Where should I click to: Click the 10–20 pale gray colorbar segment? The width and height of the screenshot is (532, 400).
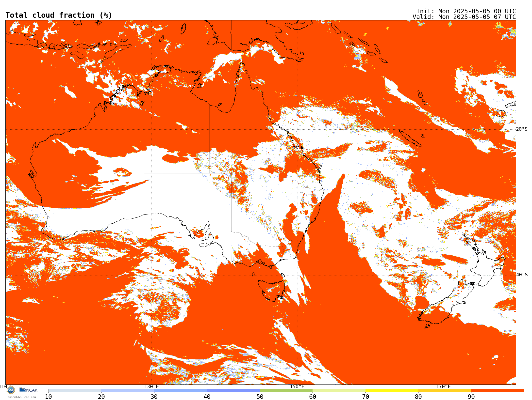(75, 391)
